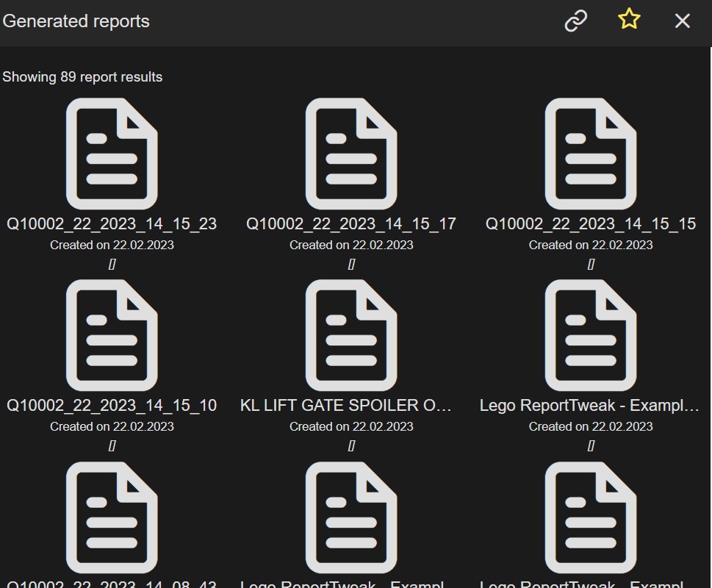Select Created on 22.02.2023 under first report
The width and height of the screenshot is (712, 588).
(111, 244)
